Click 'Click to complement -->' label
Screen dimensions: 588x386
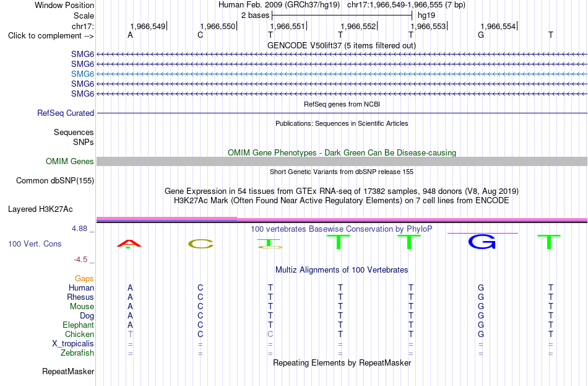coord(51,36)
